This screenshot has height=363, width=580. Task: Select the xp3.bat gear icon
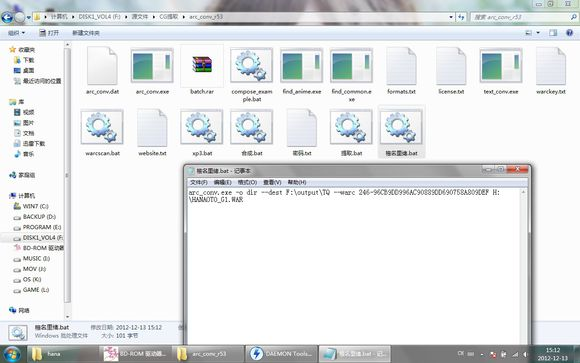pos(202,127)
